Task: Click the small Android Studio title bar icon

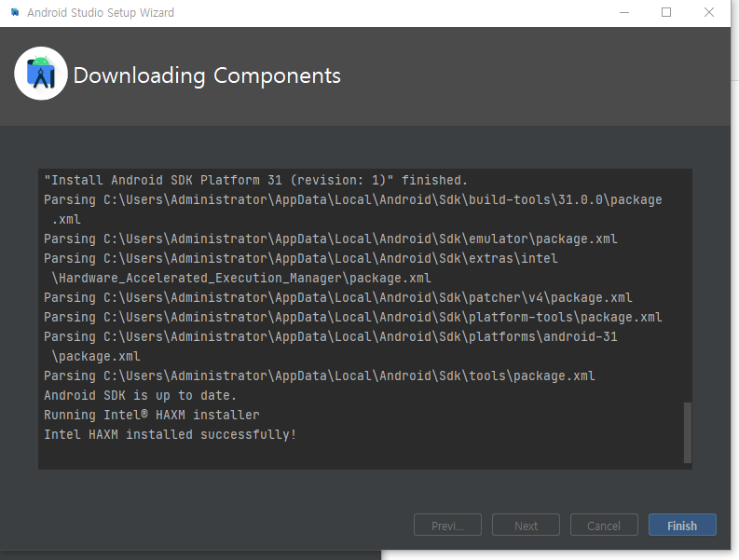Action: pos(15,12)
